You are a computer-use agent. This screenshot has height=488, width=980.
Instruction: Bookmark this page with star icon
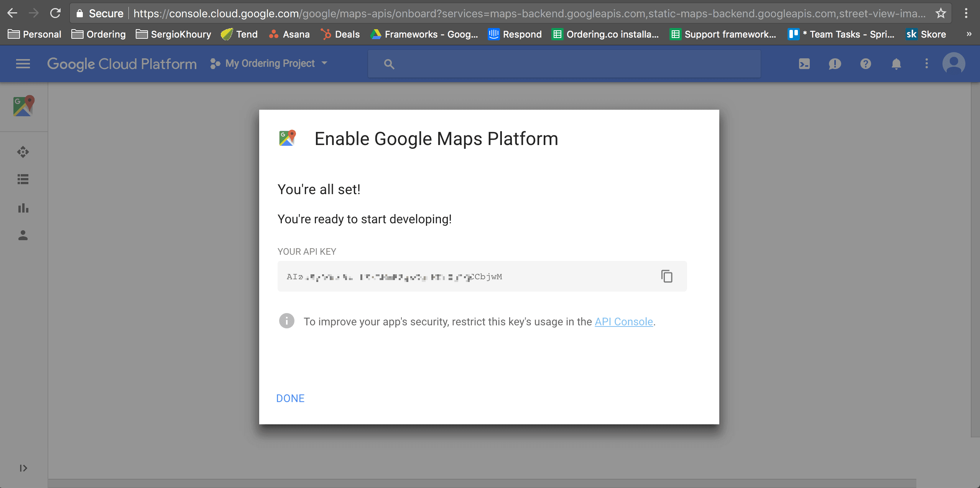click(941, 13)
